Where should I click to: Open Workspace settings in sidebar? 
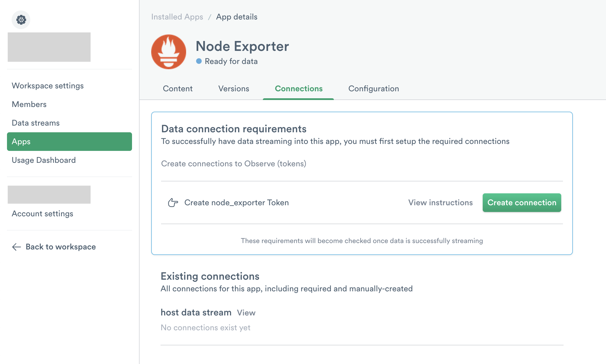pos(48,86)
